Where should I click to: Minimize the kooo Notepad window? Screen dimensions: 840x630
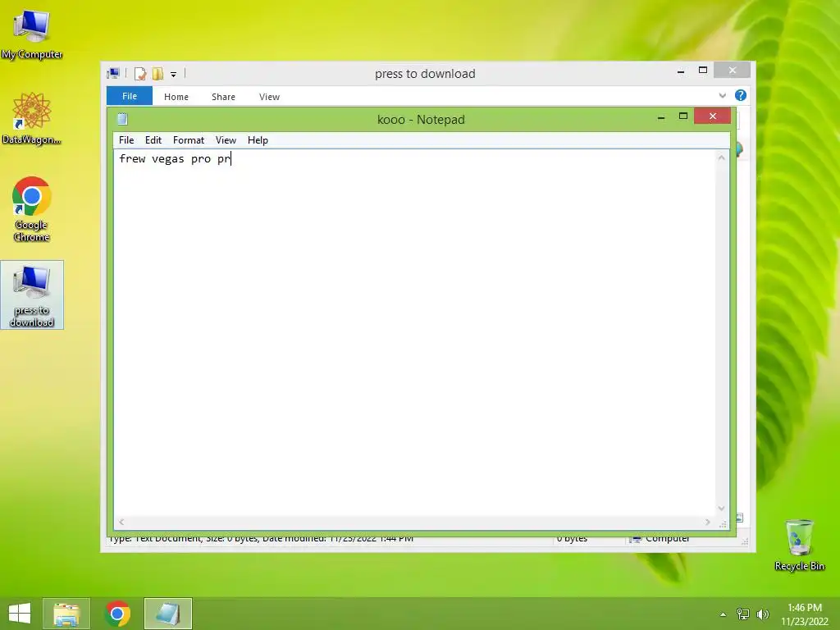[661, 116]
